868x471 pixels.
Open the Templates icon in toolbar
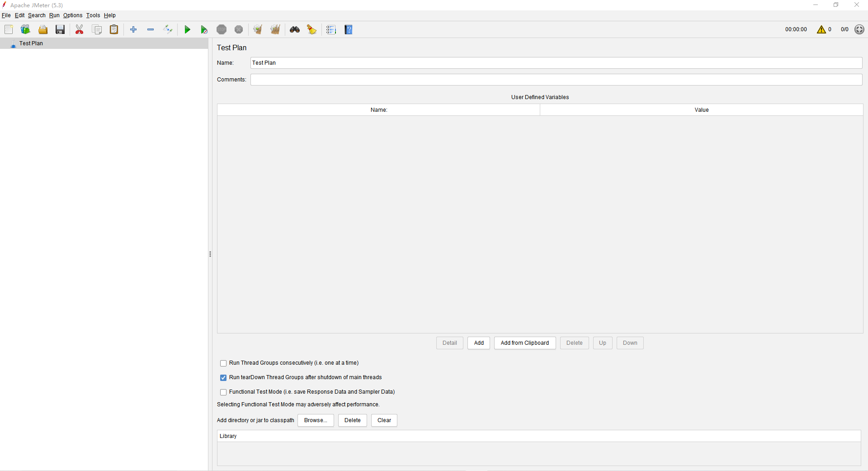tap(25, 29)
